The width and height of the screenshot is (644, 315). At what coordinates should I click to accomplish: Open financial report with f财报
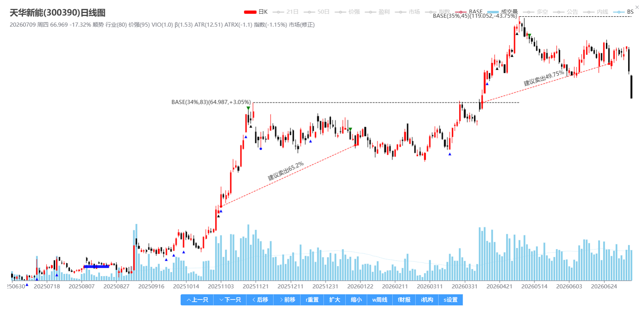404,300
